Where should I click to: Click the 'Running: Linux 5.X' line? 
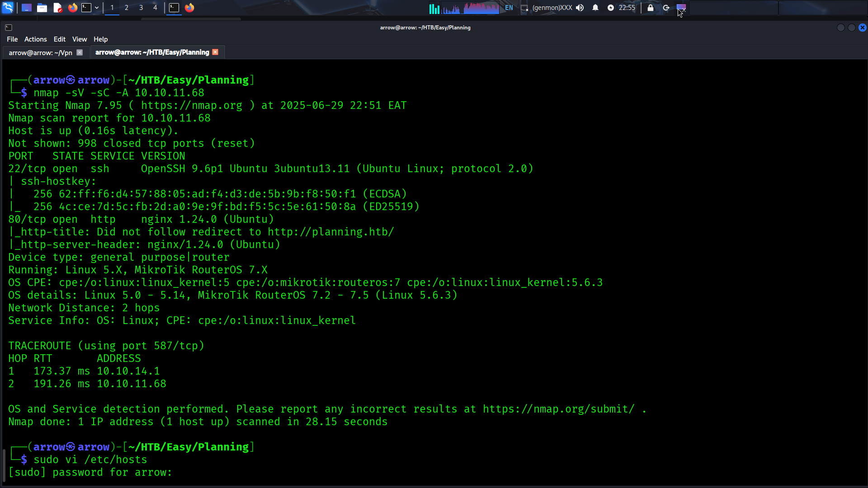(x=138, y=270)
